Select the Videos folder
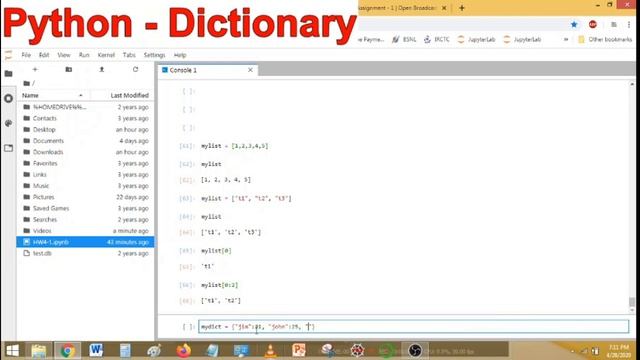 85,231
